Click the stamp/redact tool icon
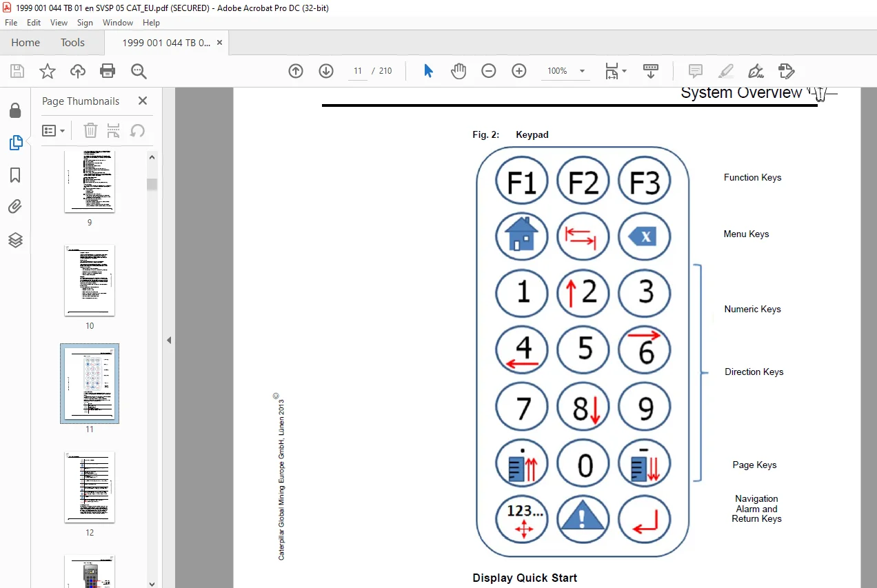The image size is (877, 588). pyautogui.click(x=787, y=71)
